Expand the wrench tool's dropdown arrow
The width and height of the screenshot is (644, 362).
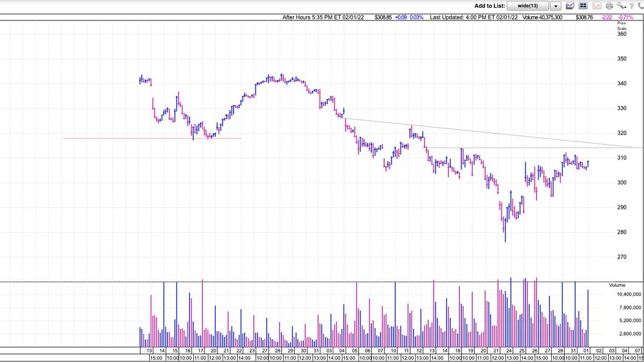625,6
